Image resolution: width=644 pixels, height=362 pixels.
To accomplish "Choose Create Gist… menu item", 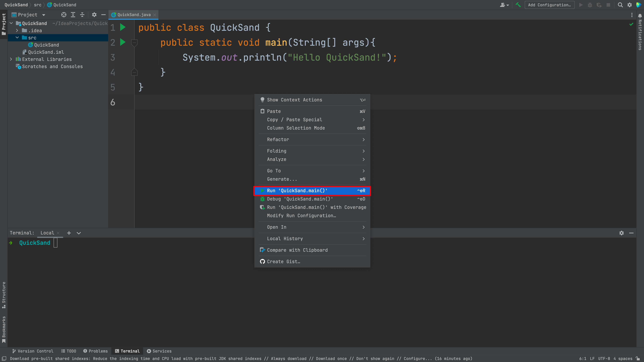I will [312, 262].
